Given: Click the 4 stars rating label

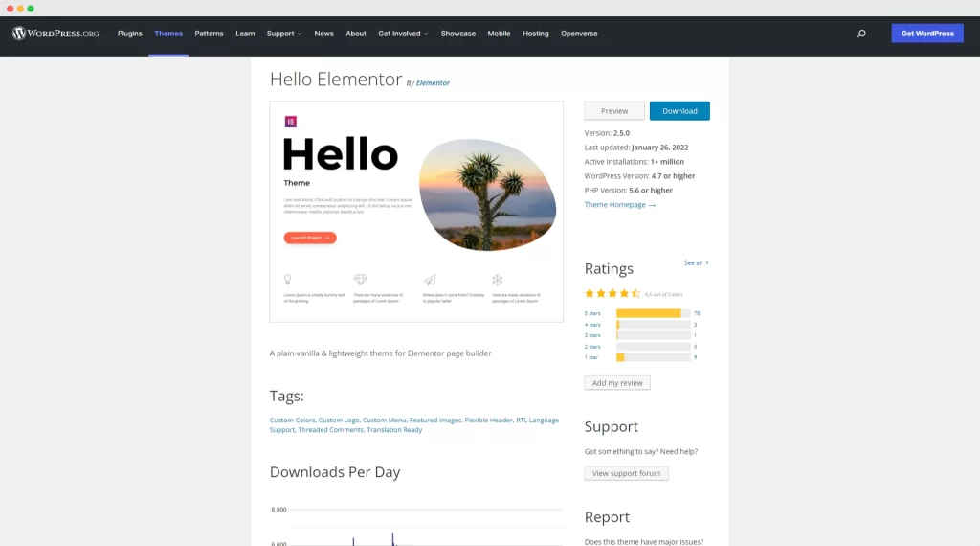Looking at the screenshot, I should tap(592, 325).
